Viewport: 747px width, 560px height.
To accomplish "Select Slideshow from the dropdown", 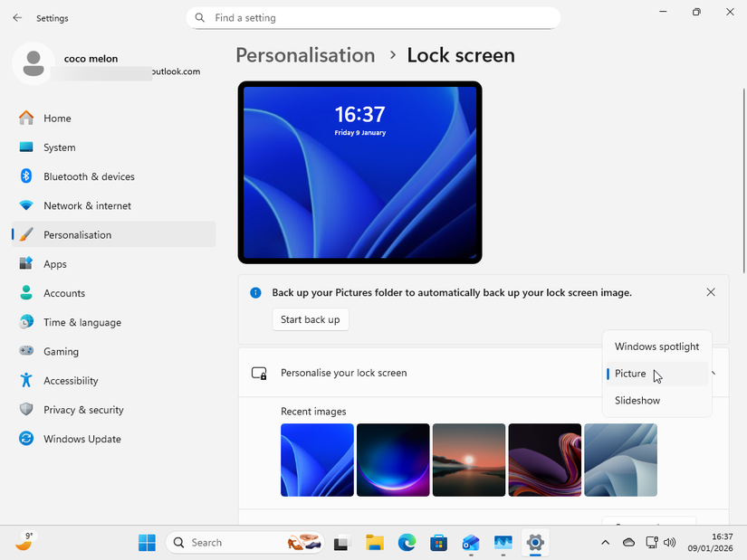I will tap(637, 400).
